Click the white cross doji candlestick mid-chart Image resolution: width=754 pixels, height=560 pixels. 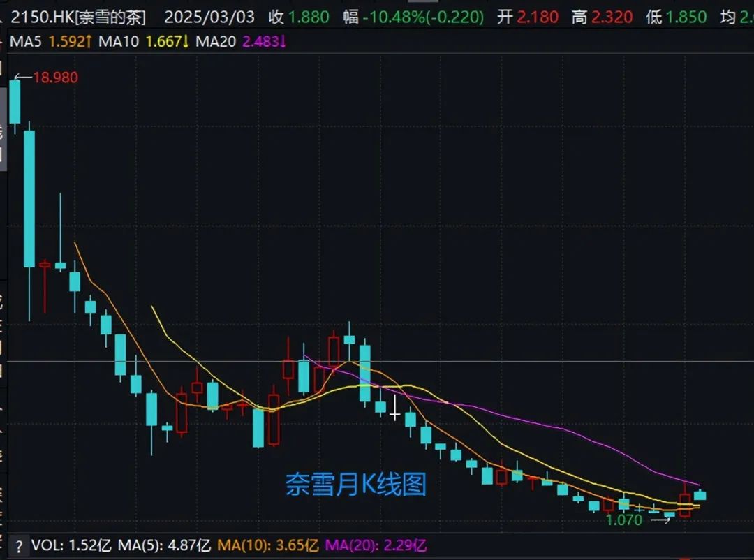pyautogui.click(x=394, y=408)
